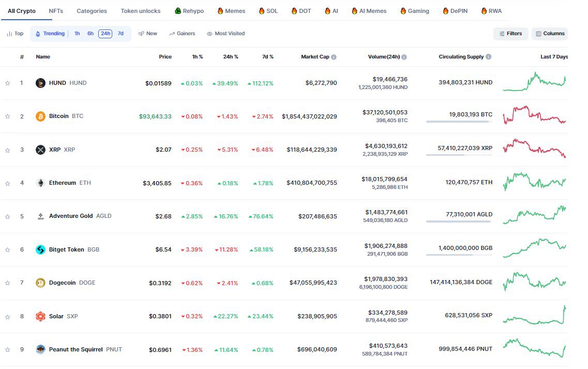
Task: Toggle Dogecoin watchlist star
Action: pos(8,283)
